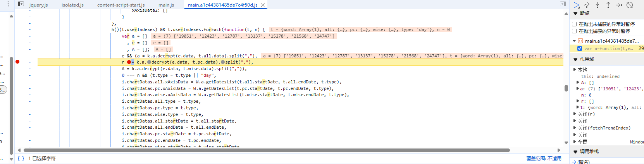
Task: Click line i.chartDatas.pc.startDate = t.pc.startDate
Action: pyautogui.click(x=176, y=134)
